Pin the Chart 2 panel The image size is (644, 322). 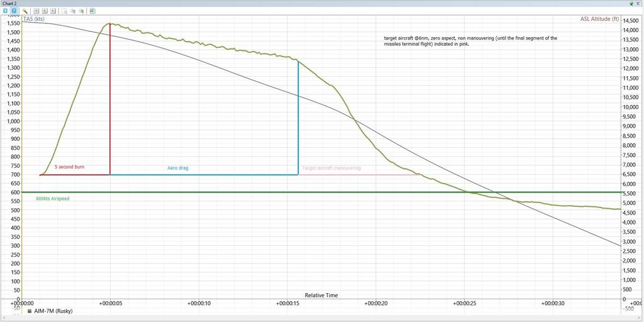pyautogui.click(x=631, y=3)
